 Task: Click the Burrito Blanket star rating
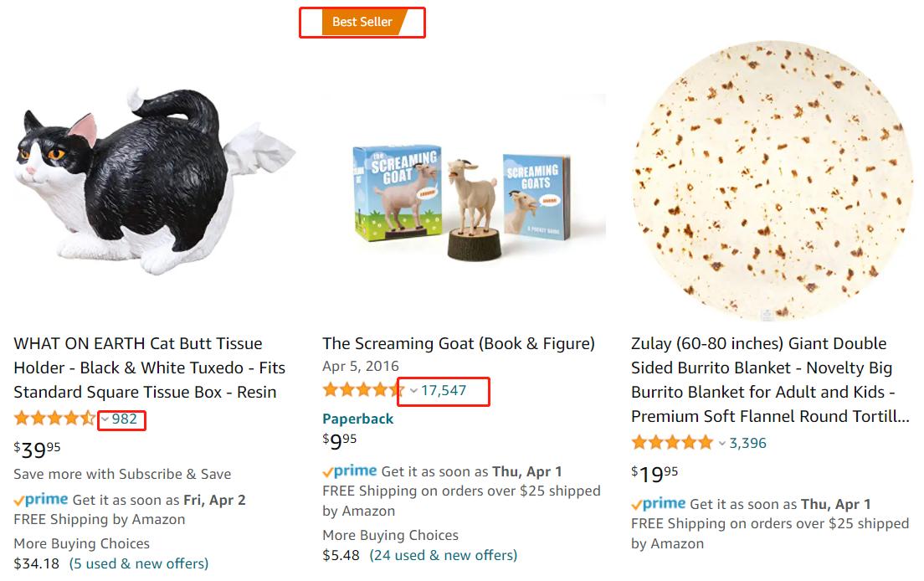point(672,443)
